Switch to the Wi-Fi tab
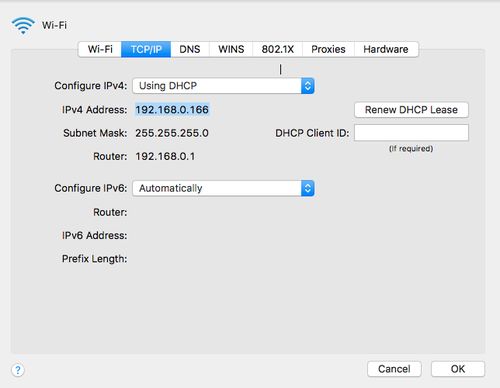This screenshot has width=500, height=388. pyautogui.click(x=100, y=49)
